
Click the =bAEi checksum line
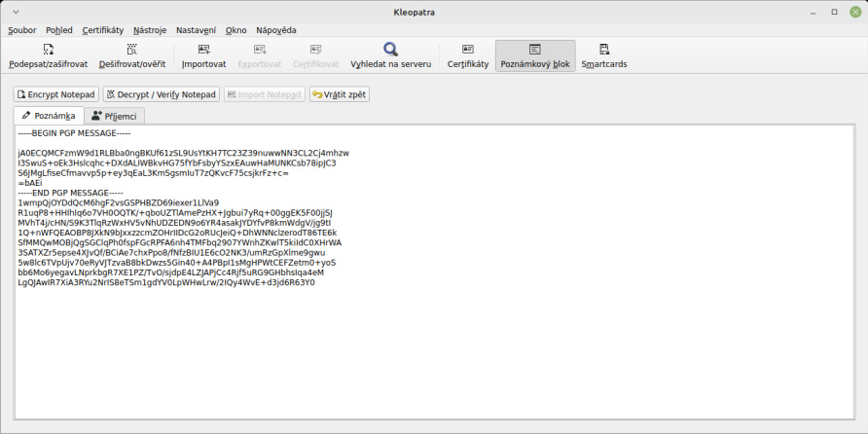click(x=30, y=183)
